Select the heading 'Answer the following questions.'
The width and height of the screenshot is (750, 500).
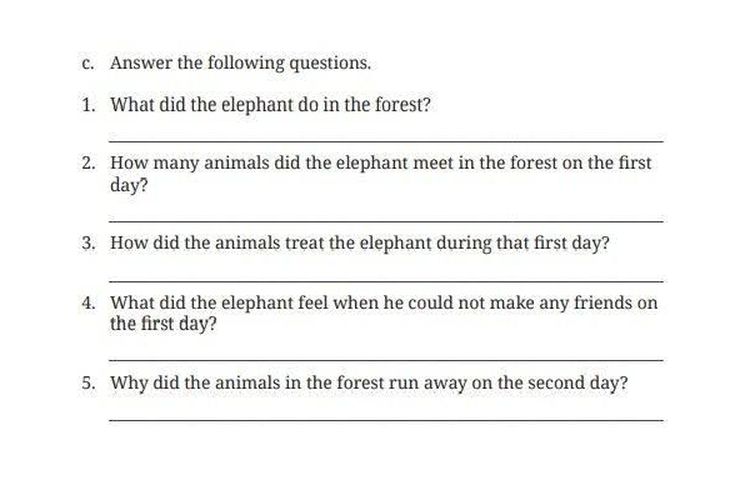pyautogui.click(x=241, y=63)
